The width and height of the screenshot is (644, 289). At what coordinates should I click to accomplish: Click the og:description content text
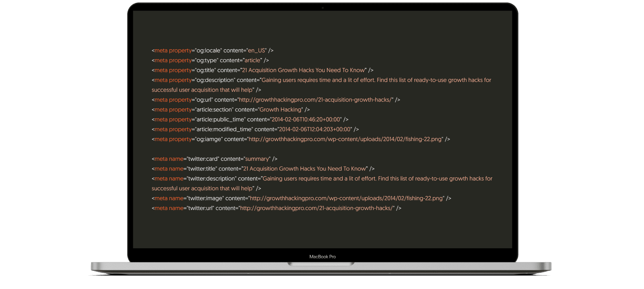coord(321,85)
